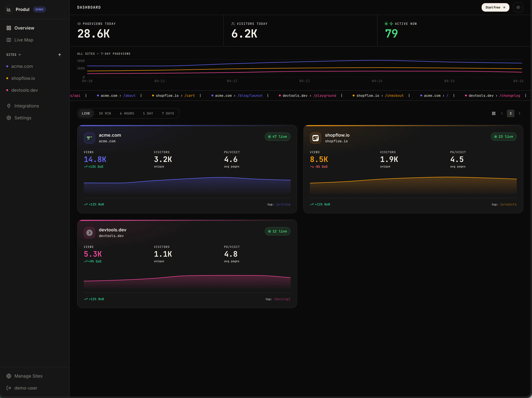Image resolution: width=532 pixels, height=398 pixels.
Task: Open acme.com in the sidebar
Action: click(22, 66)
